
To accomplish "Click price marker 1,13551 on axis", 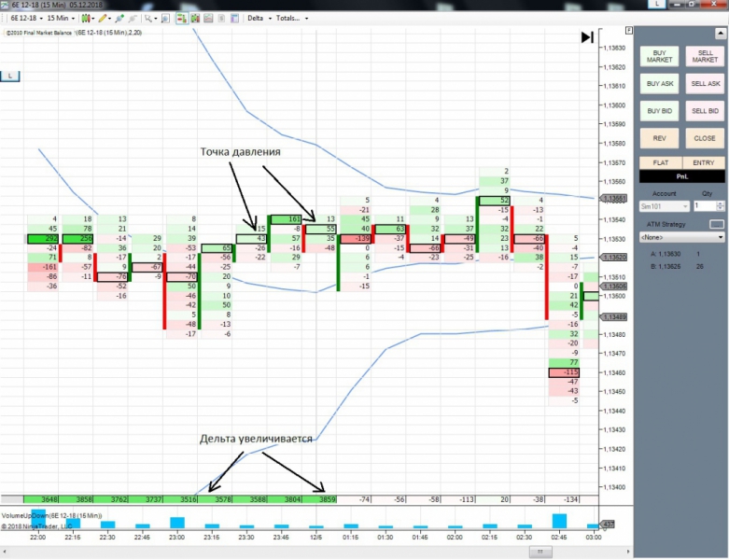I will point(613,199).
